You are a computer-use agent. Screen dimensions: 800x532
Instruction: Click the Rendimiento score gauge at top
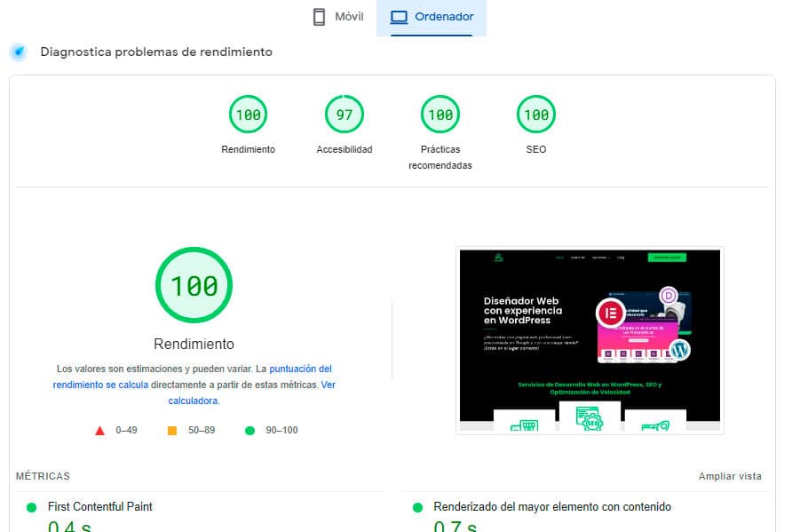point(248,115)
